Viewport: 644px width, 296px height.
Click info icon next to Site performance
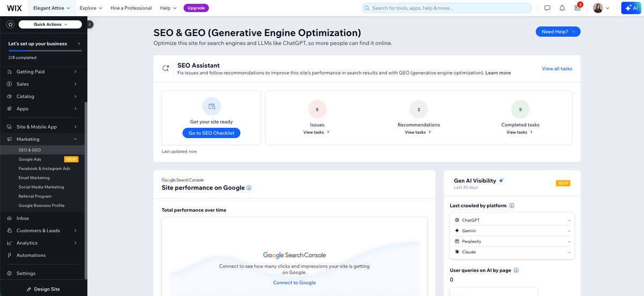pyautogui.click(x=249, y=188)
